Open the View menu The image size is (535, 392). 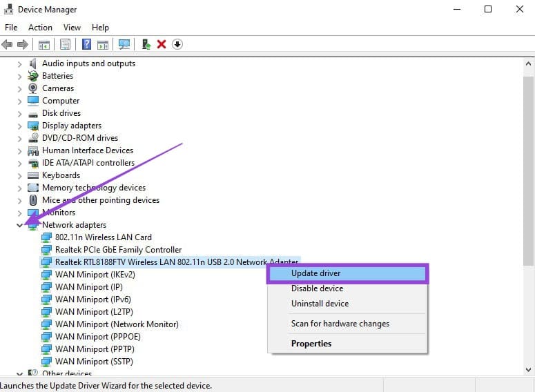pos(72,28)
